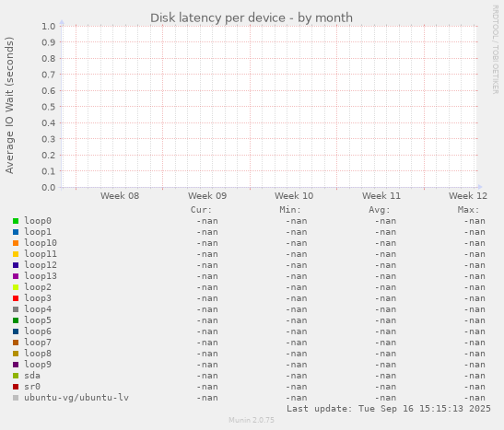Click the loop5 dark green swatch
The height and width of the screenshot is (430, 504).
[16, 320]
